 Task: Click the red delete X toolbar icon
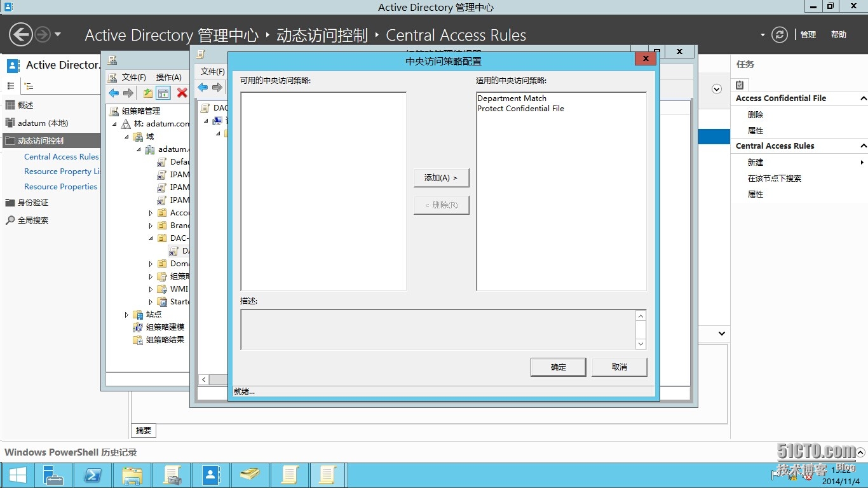coord(182,93)
